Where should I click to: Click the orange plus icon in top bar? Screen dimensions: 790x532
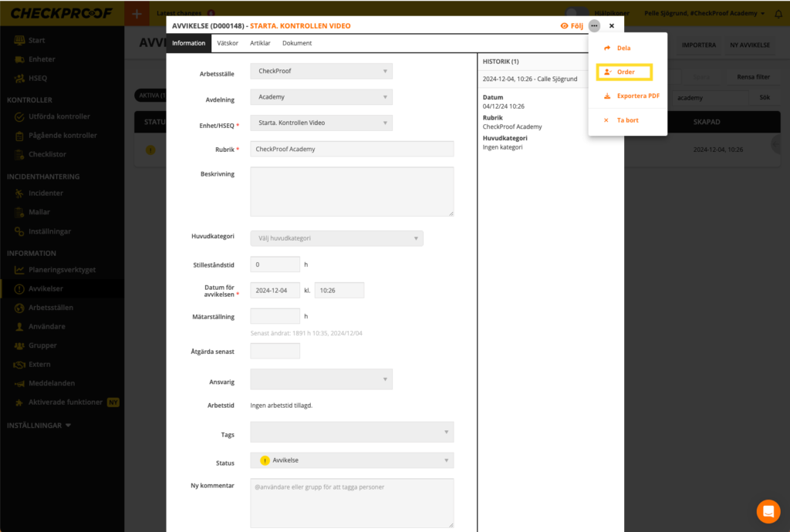(137, 13)
